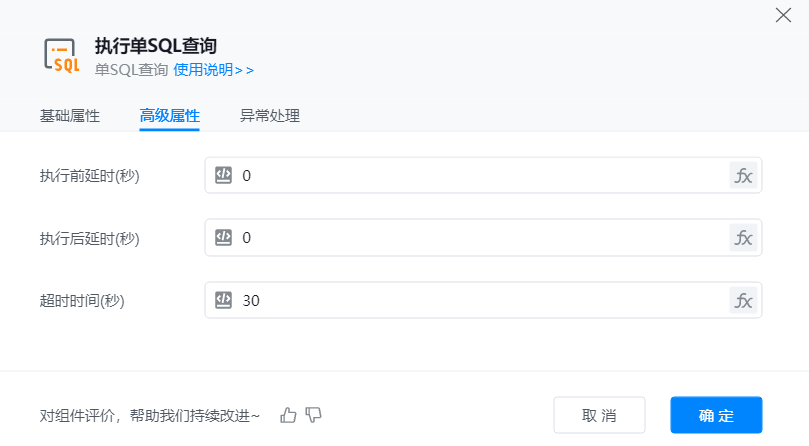Click code icon in 执行前延时 input

coord(224,176)
